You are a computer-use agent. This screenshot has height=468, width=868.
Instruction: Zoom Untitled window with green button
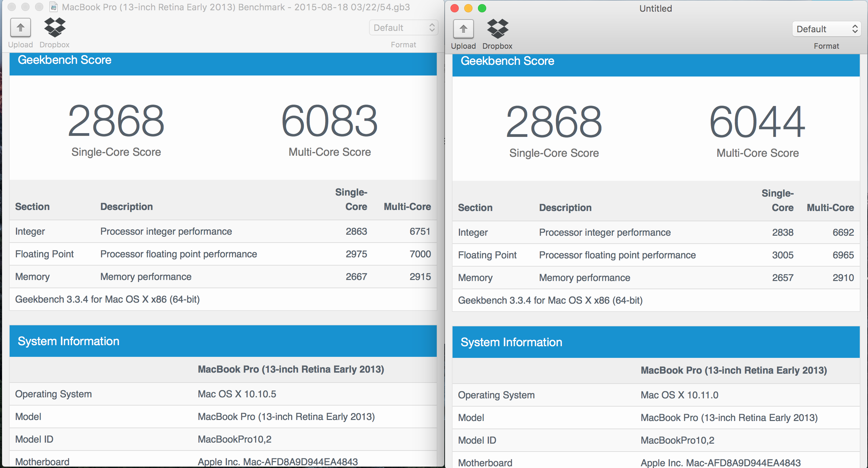[482, 8]
